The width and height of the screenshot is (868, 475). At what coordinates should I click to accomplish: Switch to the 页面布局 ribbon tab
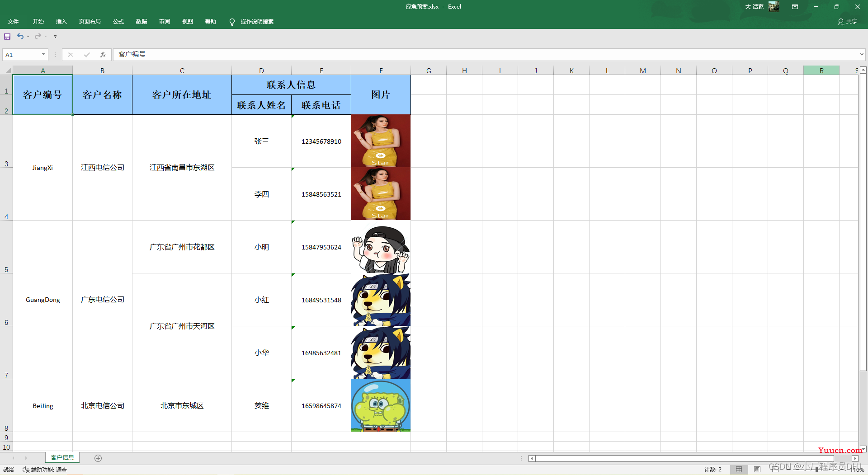(90, 22)
